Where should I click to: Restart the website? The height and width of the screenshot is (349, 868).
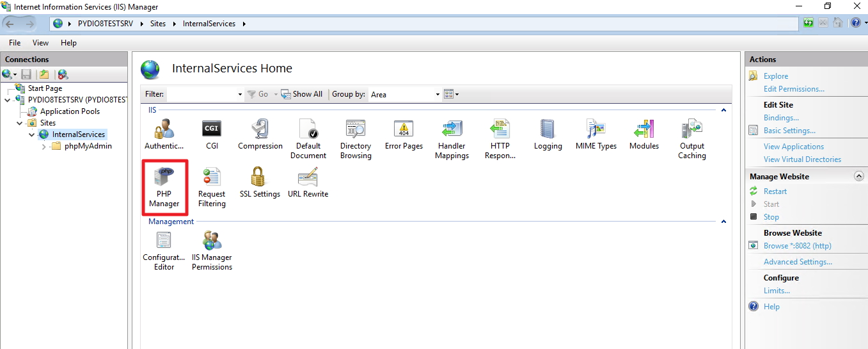(775, 191)
